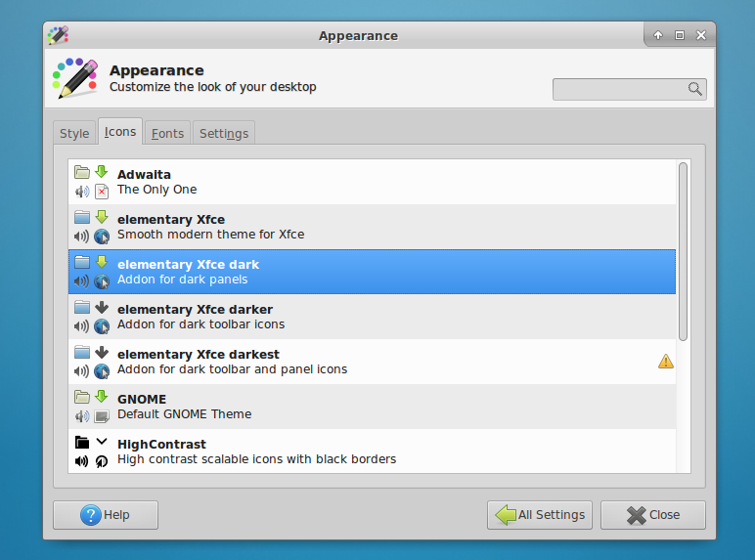The image size is (755, 560).
Task: Click the roll-up window button in title bar
Action: coord(658,35)
